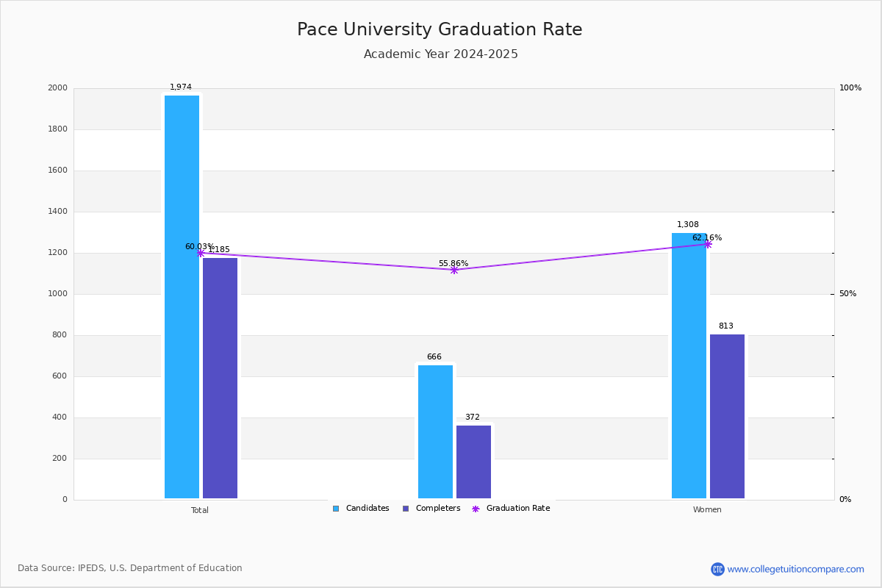Viewport: 882px width, 588px height.
Task: Click the 372 Completers bar
Action: coord(473,462)
